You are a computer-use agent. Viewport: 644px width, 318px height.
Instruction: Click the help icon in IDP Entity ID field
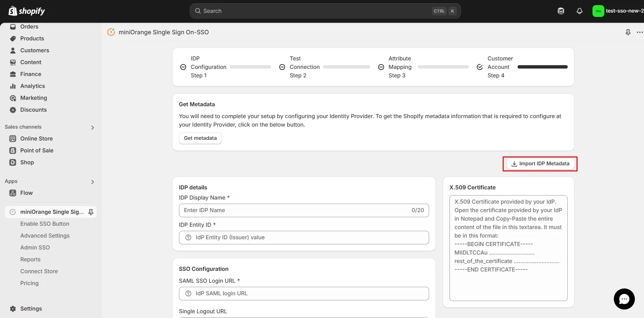(188, 238)
